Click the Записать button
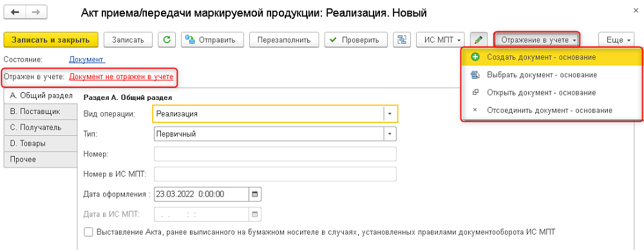The width and height of the screenshot is (644, 250). pos(128,40)
